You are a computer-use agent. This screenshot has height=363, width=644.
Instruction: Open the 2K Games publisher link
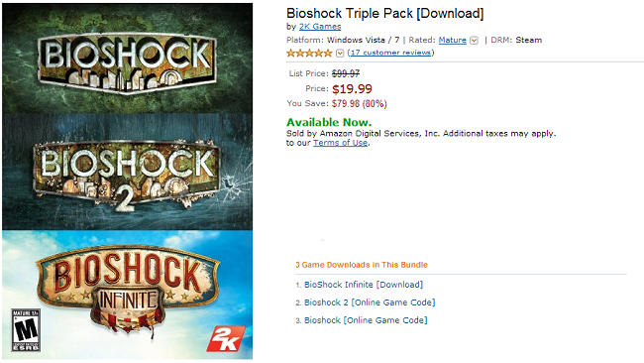tap(320, 27)
